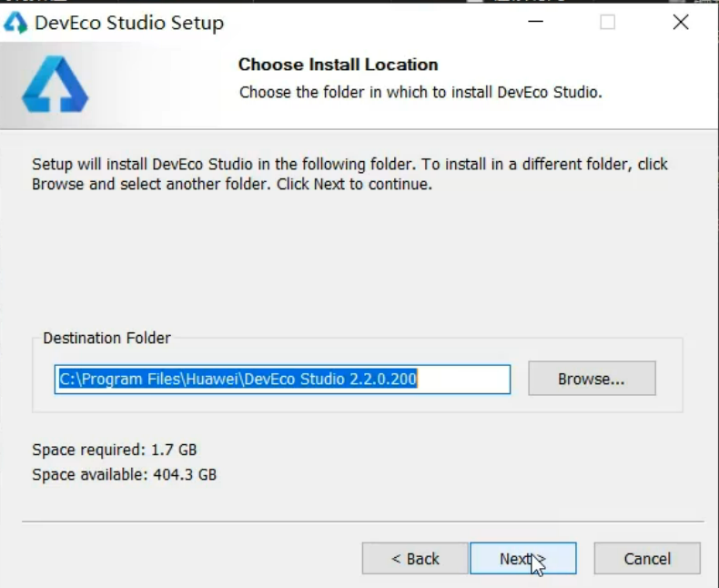Screen dimensions: 719x588
Task: Cancel the DevEco Studio setup
Action: click(x=647, y=558)
